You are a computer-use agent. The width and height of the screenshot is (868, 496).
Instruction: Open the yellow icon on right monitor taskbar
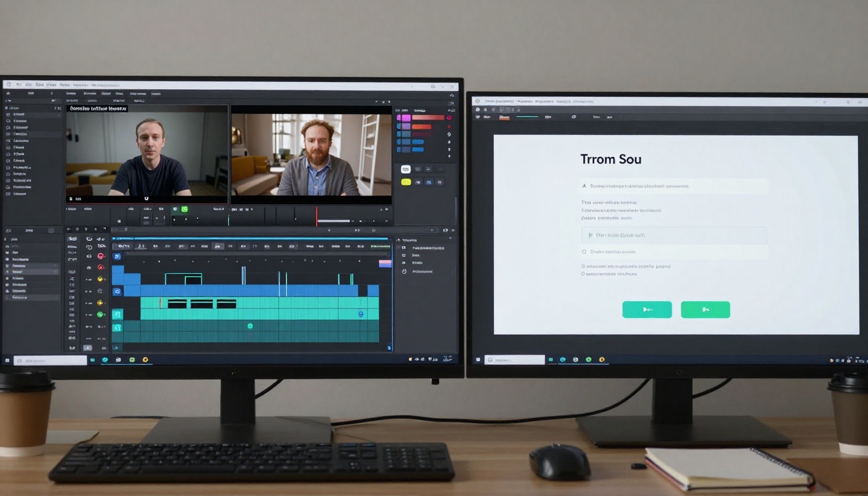601,360
